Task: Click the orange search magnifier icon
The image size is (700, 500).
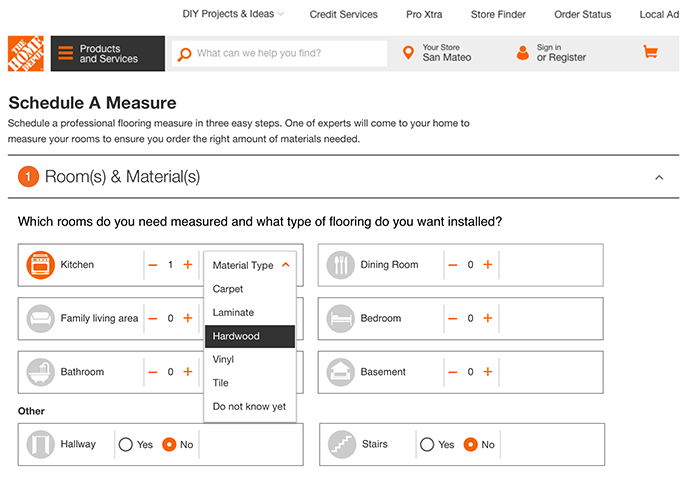Action: [184, 54]
